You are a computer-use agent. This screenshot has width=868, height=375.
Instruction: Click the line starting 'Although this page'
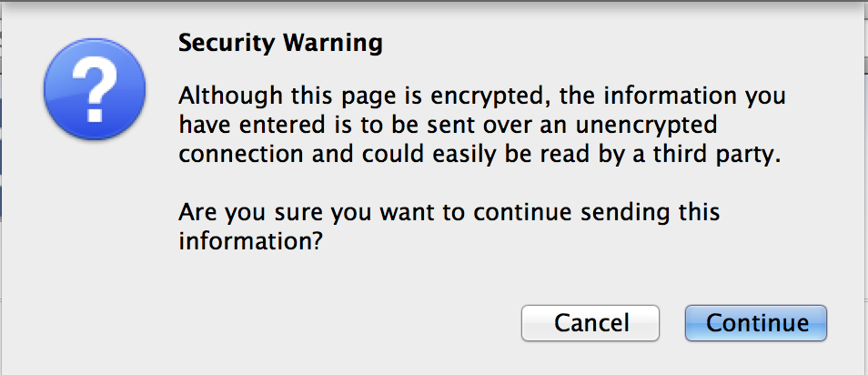click(481, 96)
